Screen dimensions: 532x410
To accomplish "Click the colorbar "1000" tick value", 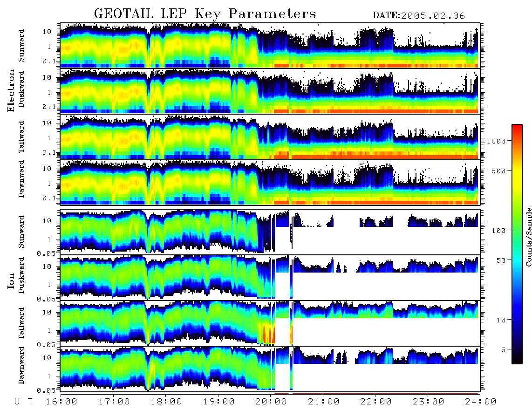I will (x=496, y=141).
